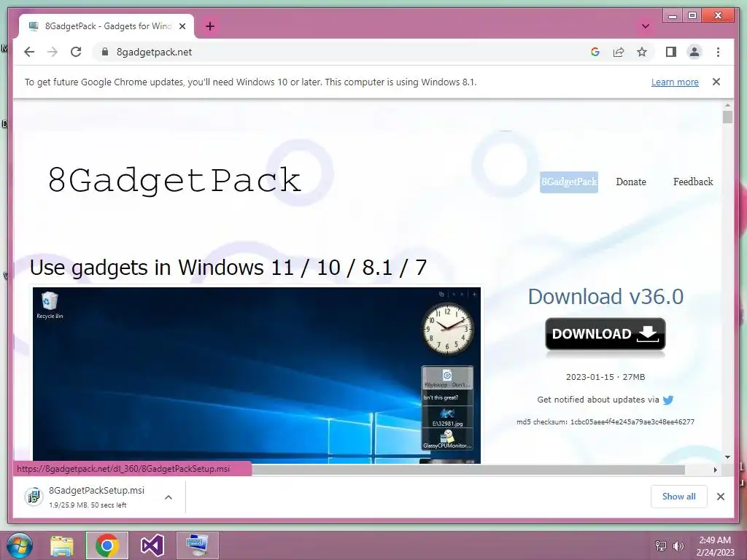
Task: Click the Google icon in the address bar
Action: [595, 52]
